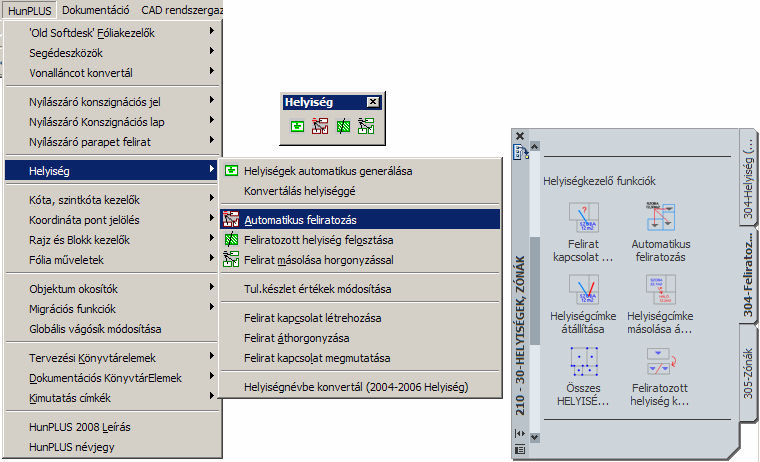The height and width of the screenshot is (462, 760).
Task: Open Tervezési Könyvtárelemek submenu
Action: 111,358
